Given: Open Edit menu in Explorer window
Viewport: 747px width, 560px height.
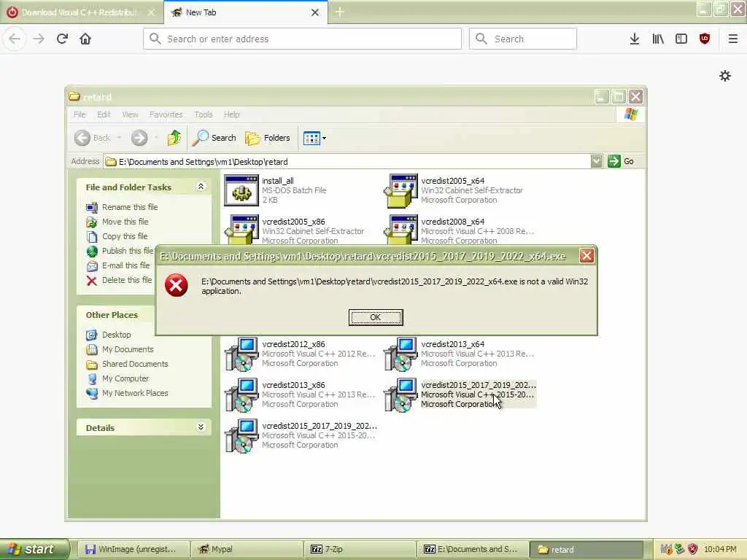Looking at the screenshot, I should (104, 114).
